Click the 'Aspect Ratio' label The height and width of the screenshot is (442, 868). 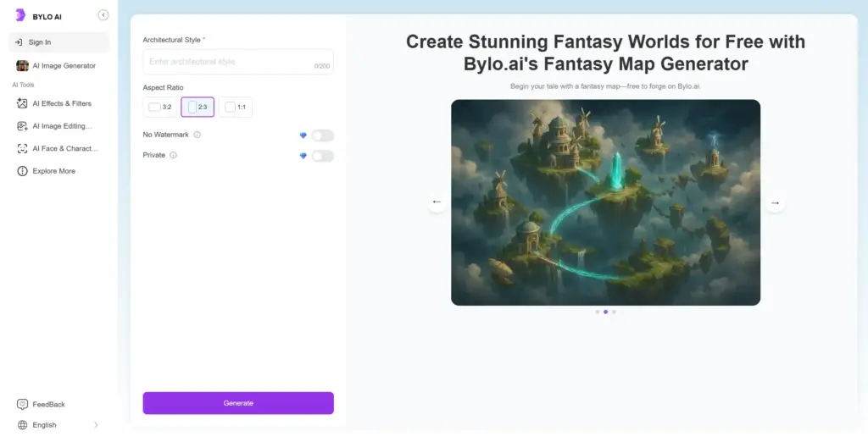point(163,87)
